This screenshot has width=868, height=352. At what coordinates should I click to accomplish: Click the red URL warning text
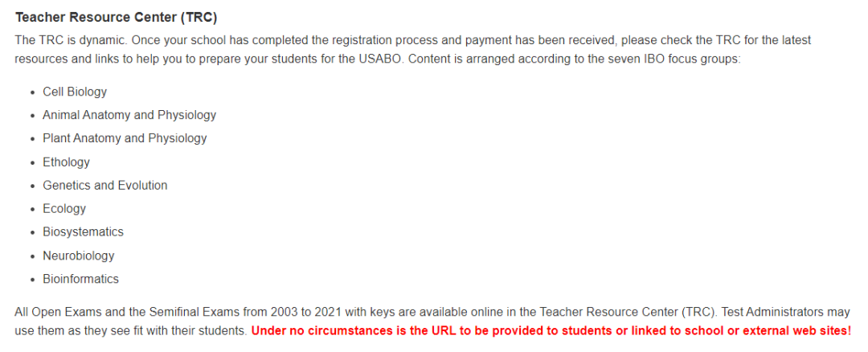[x=551, y=331]
